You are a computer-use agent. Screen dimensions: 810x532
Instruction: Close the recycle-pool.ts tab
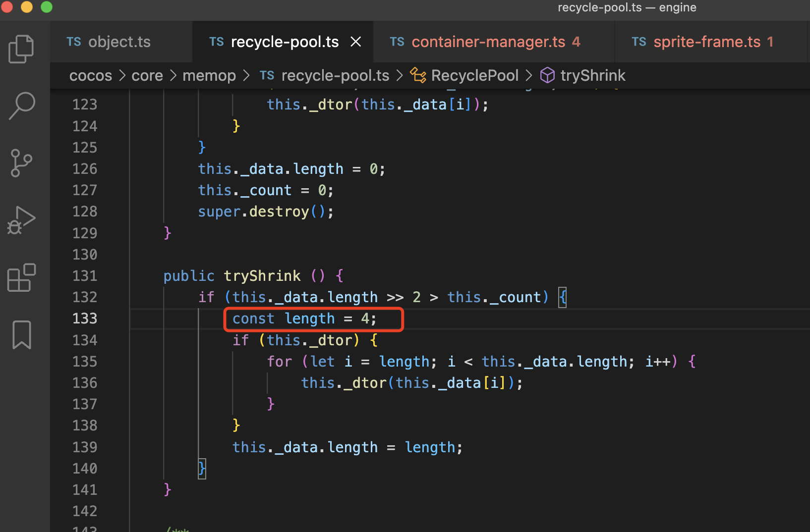356,42
